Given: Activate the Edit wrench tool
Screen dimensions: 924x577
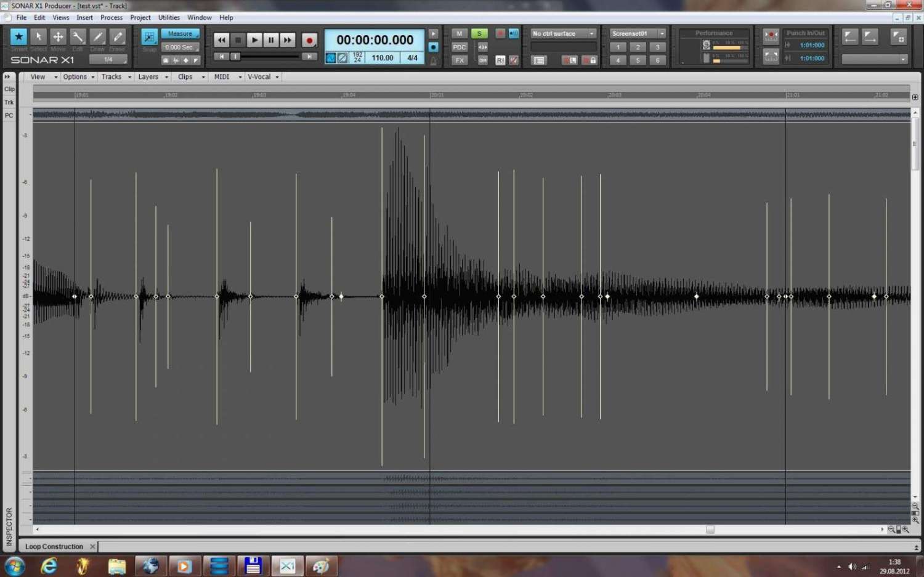Looking at the screenshot, I should (78, 37).
